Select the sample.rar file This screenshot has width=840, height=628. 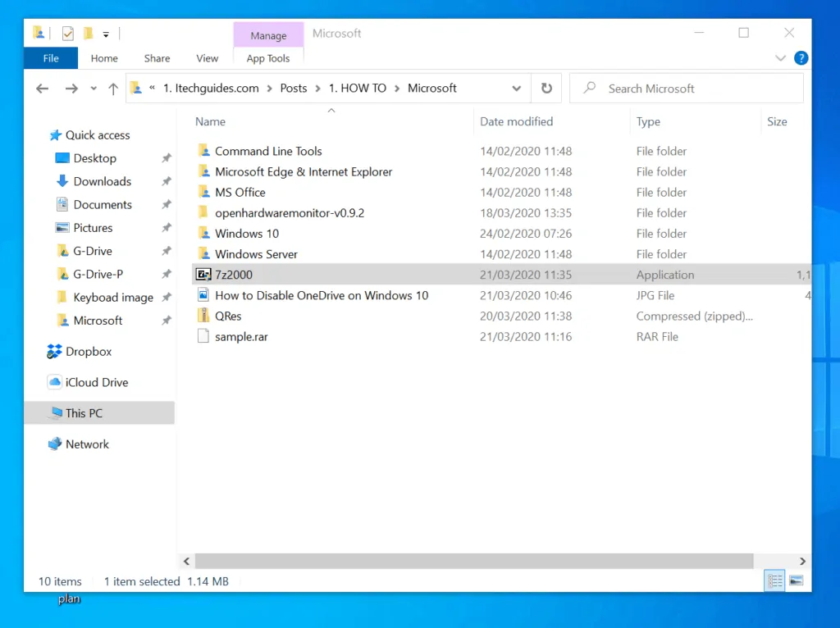pyautogui.click(x=240, y=336)
